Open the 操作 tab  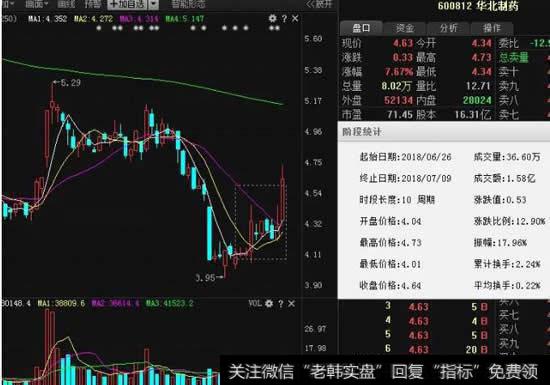[x=492, y=28]
